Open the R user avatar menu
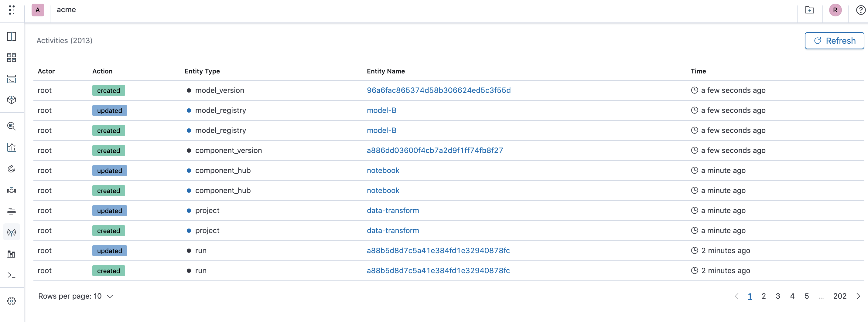868x322 pixels. (x=835, y=10)
